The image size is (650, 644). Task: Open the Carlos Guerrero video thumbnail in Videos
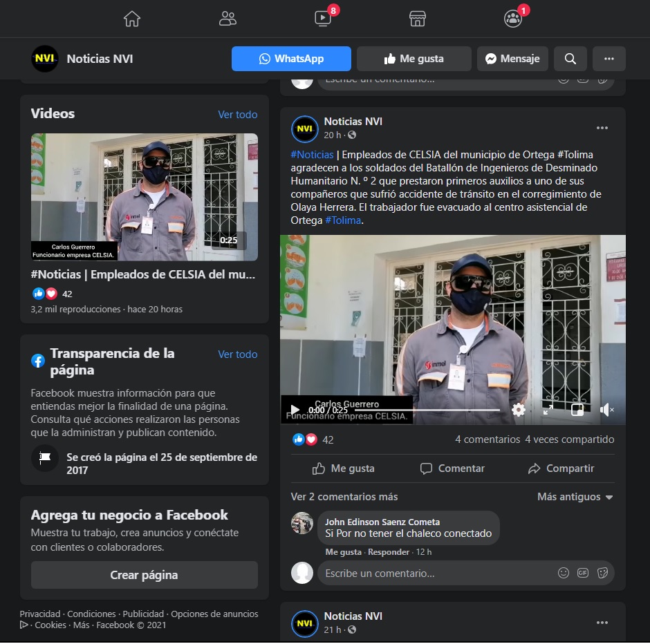click(145, 197)
